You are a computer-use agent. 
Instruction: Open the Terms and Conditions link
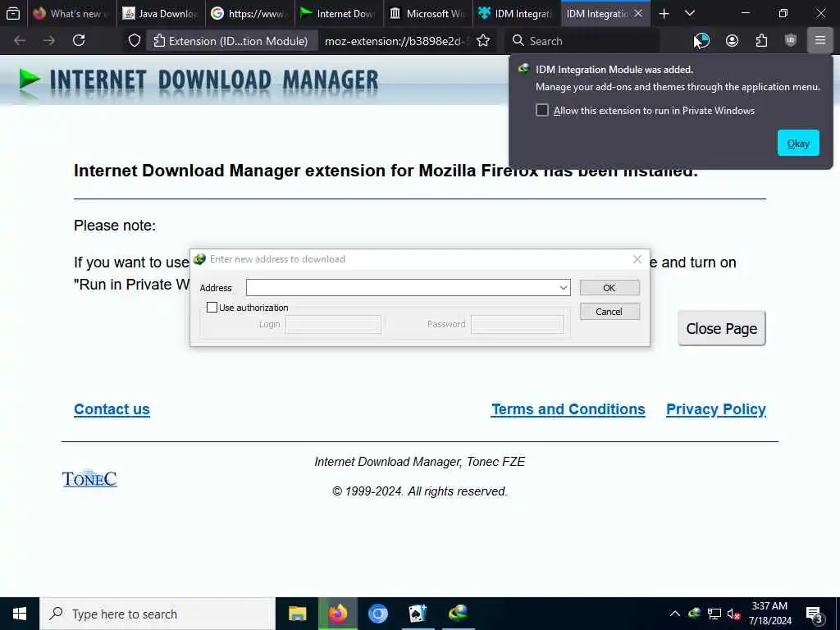[568, 409]
